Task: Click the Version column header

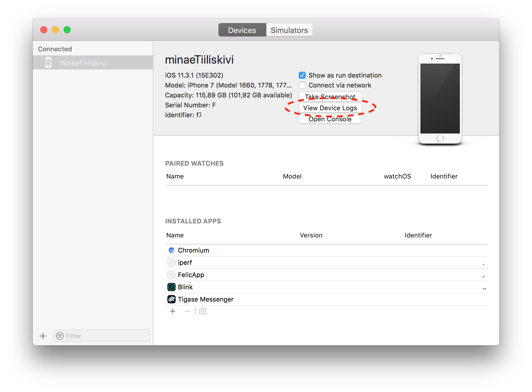Action: (x=311, y=235)
